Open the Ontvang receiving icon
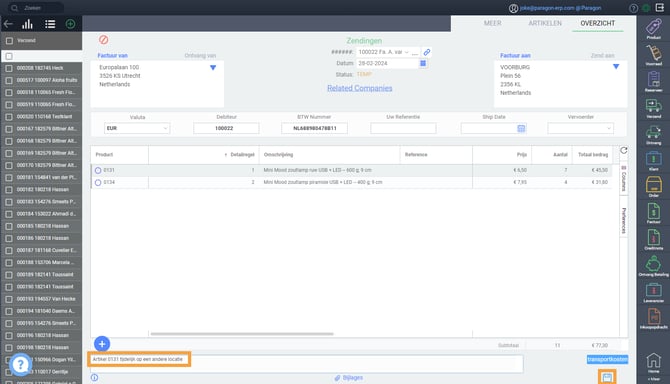This screenshot has height=384, width=670. click(653, 133)
